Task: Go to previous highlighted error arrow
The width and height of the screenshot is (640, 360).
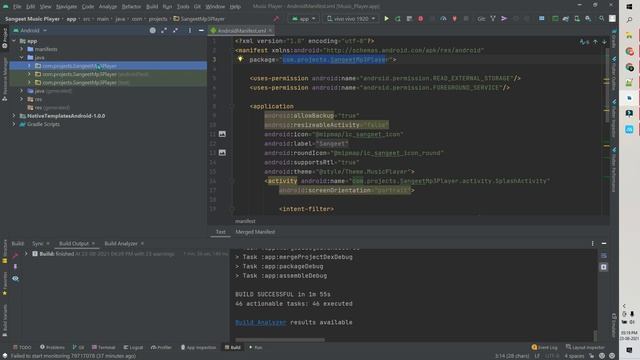Action: tap(595, 42)
